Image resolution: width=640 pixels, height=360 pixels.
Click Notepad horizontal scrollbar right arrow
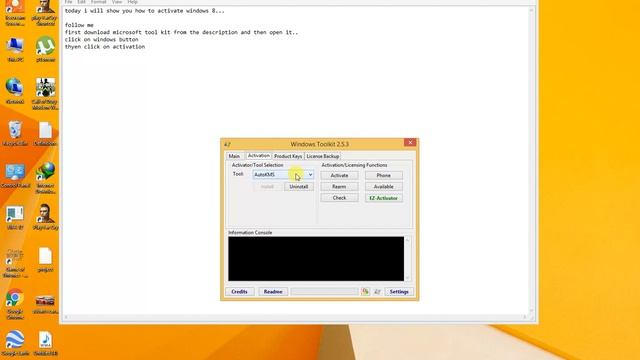click(525, 317)
